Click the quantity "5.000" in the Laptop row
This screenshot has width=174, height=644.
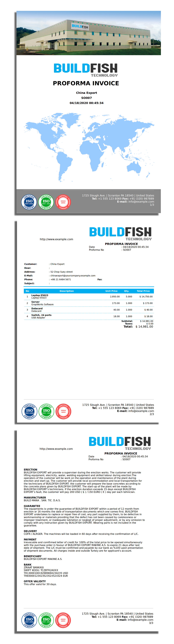click(x=129, y=297)
